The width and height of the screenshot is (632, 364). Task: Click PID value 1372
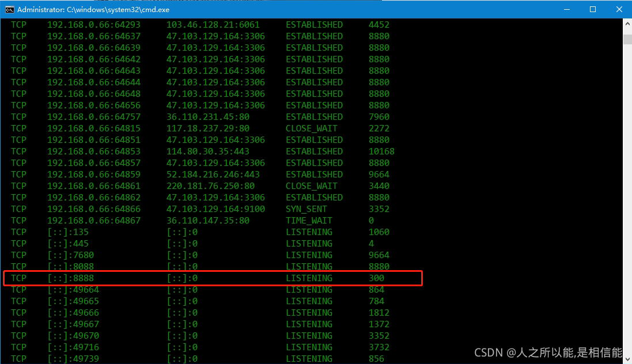(x=379, y=324)
